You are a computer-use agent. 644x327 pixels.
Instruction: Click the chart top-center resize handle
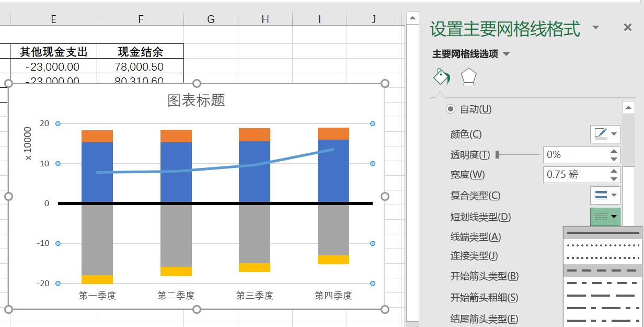point(197,84)
